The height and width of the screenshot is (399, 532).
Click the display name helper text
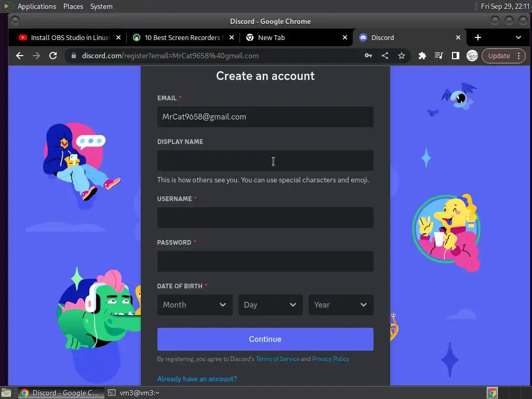[x=263, y=180]
